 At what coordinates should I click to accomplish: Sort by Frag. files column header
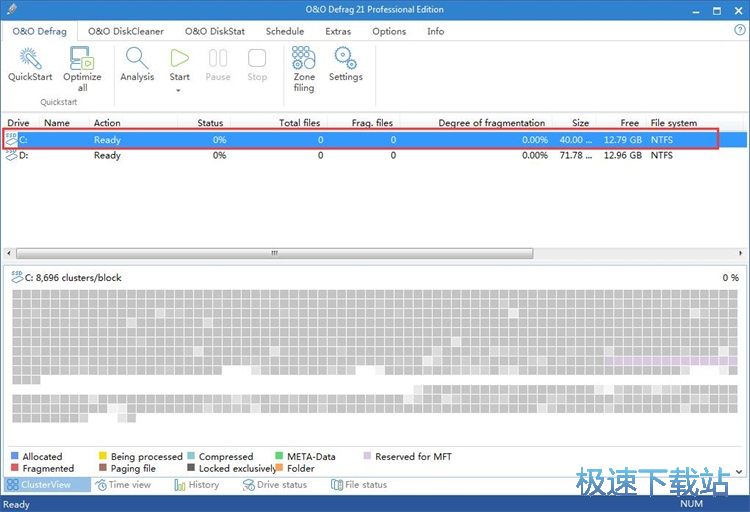click(x=372, y=123)
